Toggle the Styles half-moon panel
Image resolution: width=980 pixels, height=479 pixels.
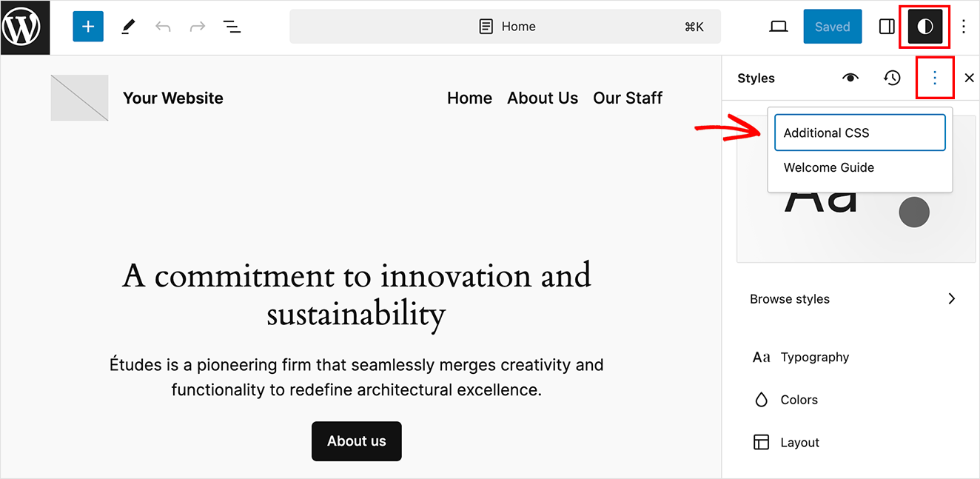click(924, 26)
